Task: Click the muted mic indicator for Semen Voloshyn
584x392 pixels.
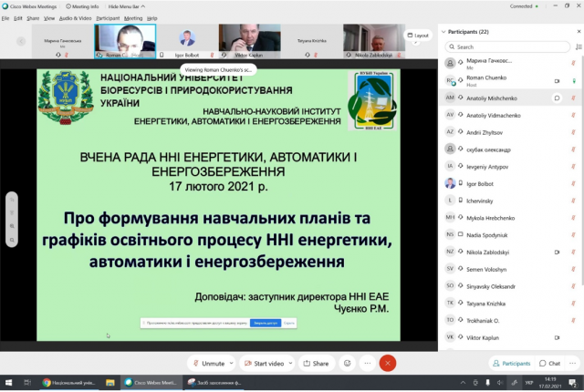Action: (x=573, y=269)
